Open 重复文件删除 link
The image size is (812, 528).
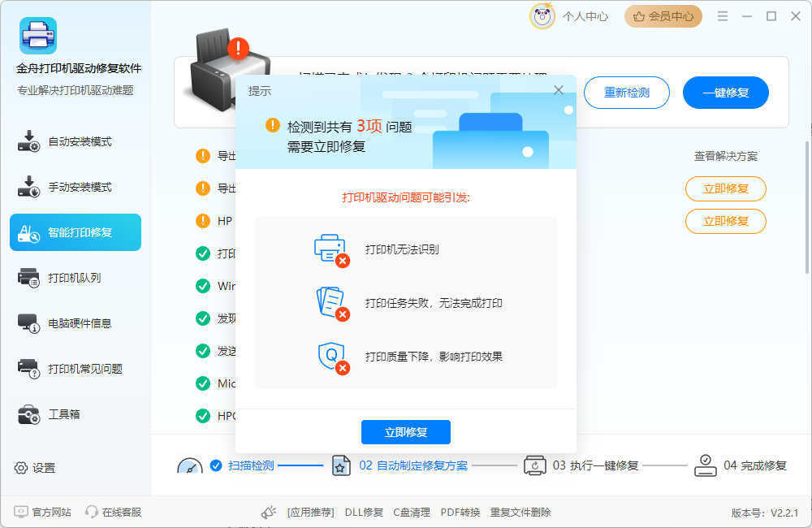point(520,513)
